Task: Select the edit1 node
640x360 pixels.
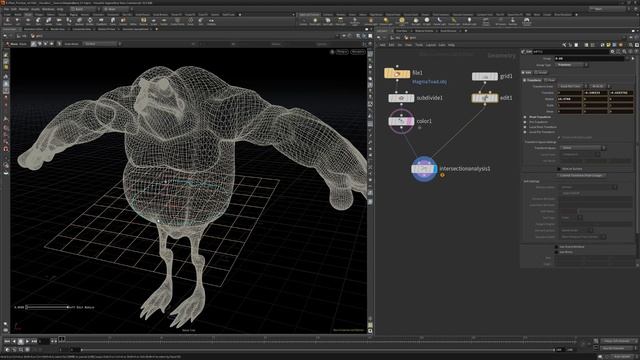Action: pyautogui.click(x=485, y=98)
